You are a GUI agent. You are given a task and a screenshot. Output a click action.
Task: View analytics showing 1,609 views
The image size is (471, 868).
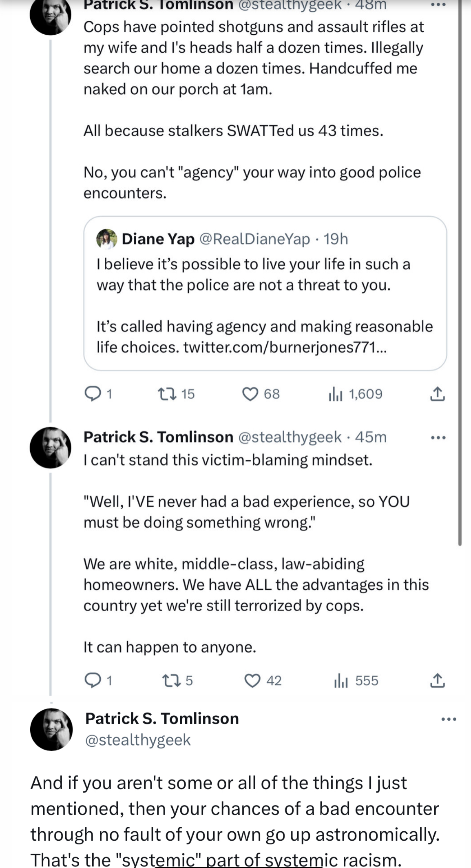355,394
